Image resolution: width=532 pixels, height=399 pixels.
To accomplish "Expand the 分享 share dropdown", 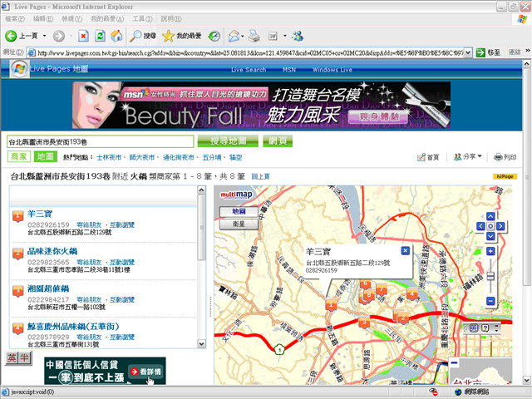I will pos(468,157).
